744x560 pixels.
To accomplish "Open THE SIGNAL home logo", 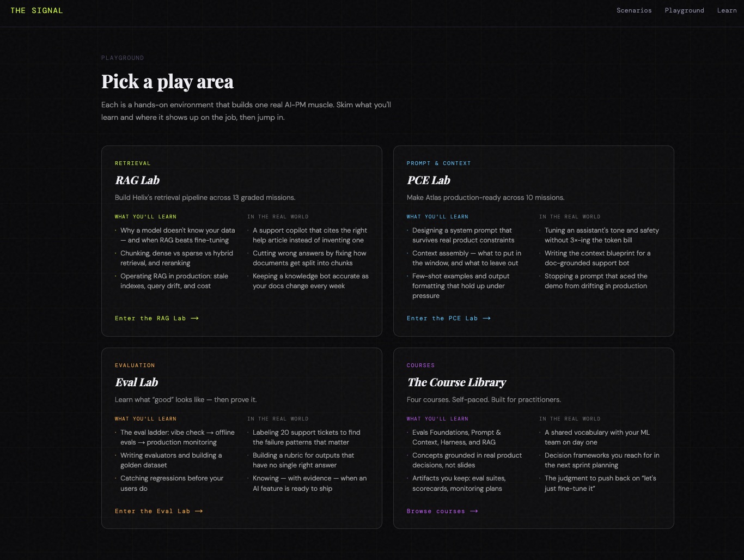I will 36,10.
